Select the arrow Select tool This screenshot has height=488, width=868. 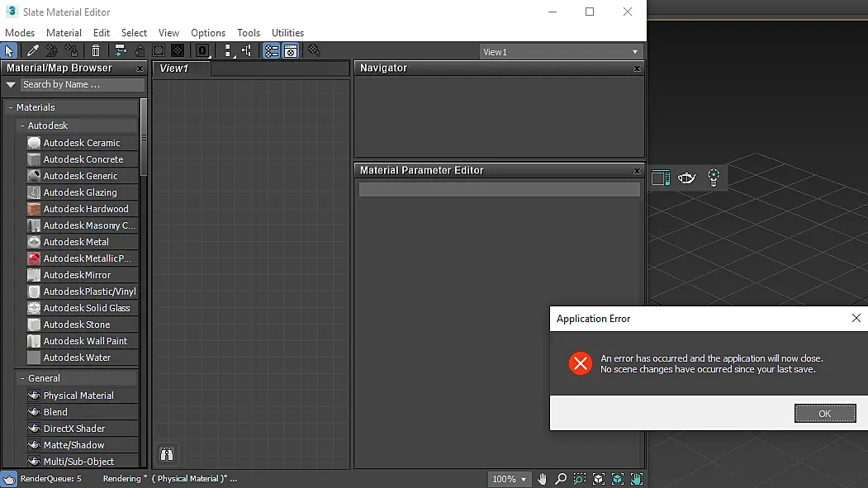[9, 51]
